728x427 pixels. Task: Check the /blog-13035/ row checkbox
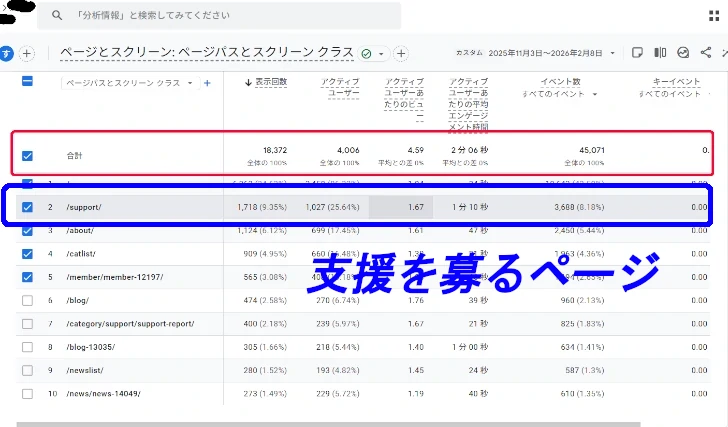click(27, 347)
